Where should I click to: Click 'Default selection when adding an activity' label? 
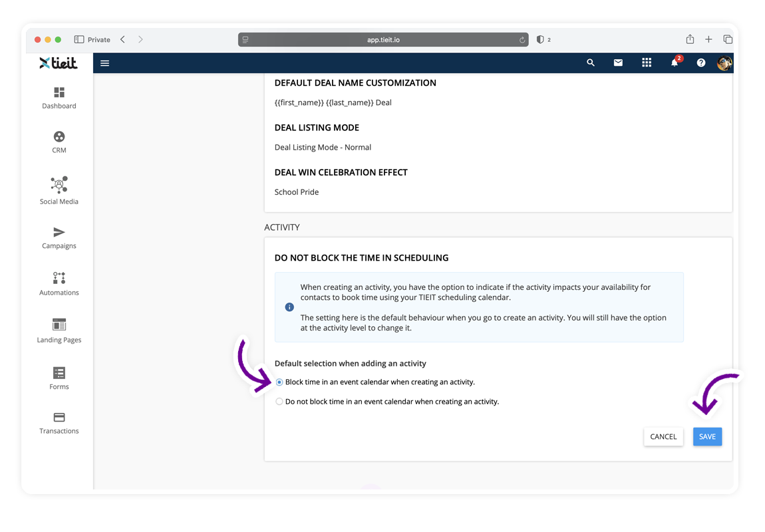tap(351, 364)
